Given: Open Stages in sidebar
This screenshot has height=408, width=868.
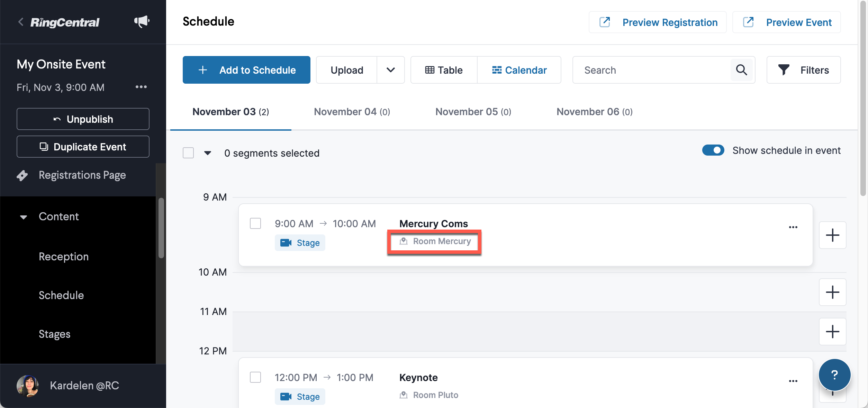Looking at the screenshot, I should tap(55, 334).
